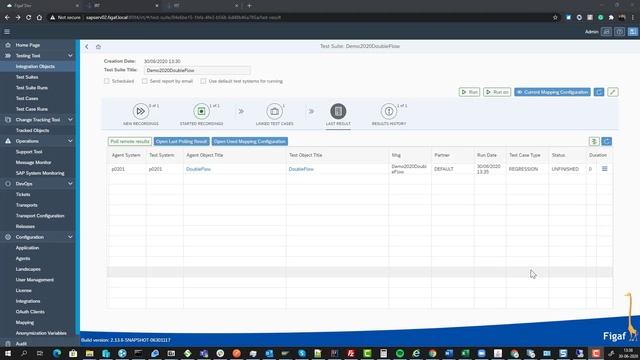Click the Run button

tap(469, 92)
